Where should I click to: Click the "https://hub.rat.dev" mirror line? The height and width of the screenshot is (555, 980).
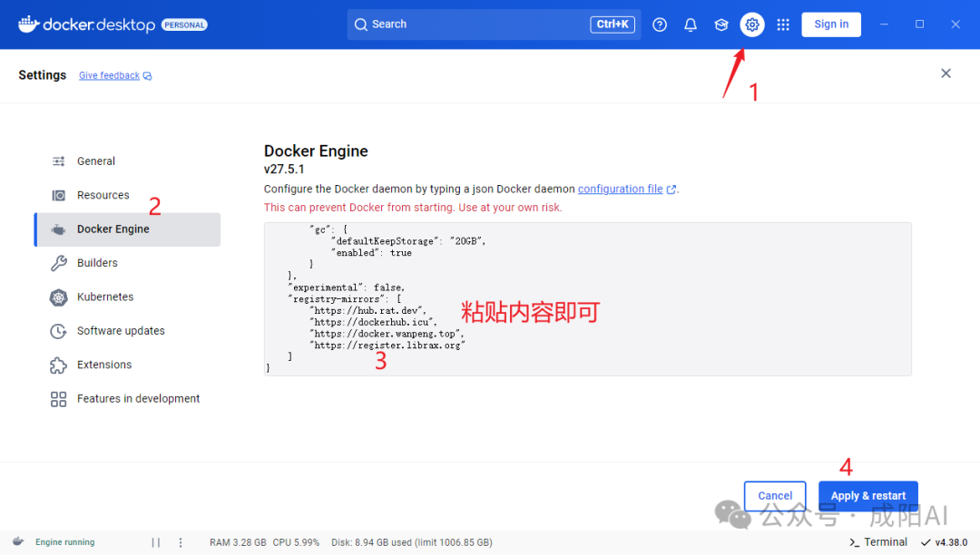point(368,310)
